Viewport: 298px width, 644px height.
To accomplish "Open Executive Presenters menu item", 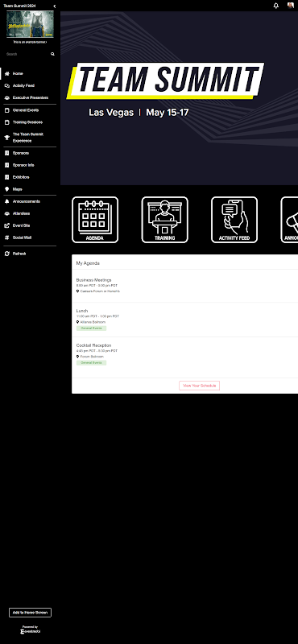I will (x=28, y=97).
